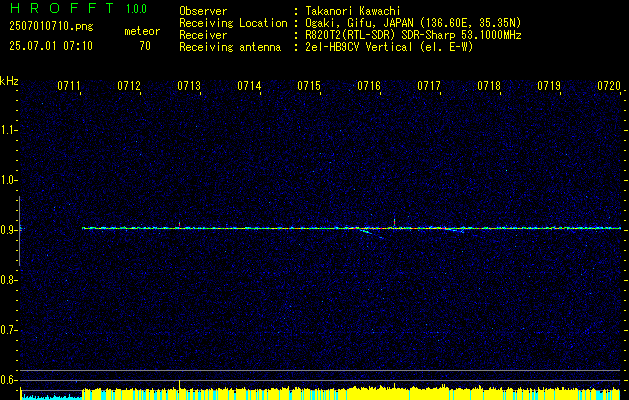Click the 0718 time marker
Screen dimensions: 629x400
pyautogui.click(x=489, y=86)
